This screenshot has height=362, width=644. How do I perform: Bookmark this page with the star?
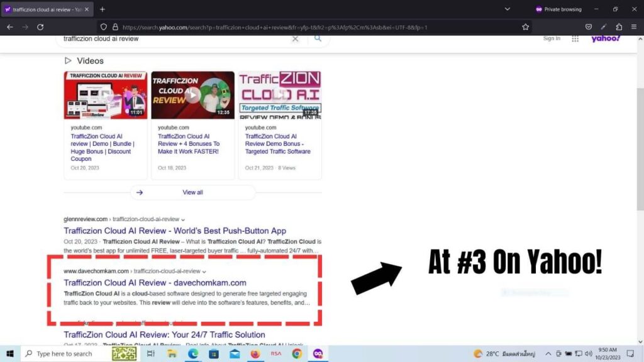(525, 27)
